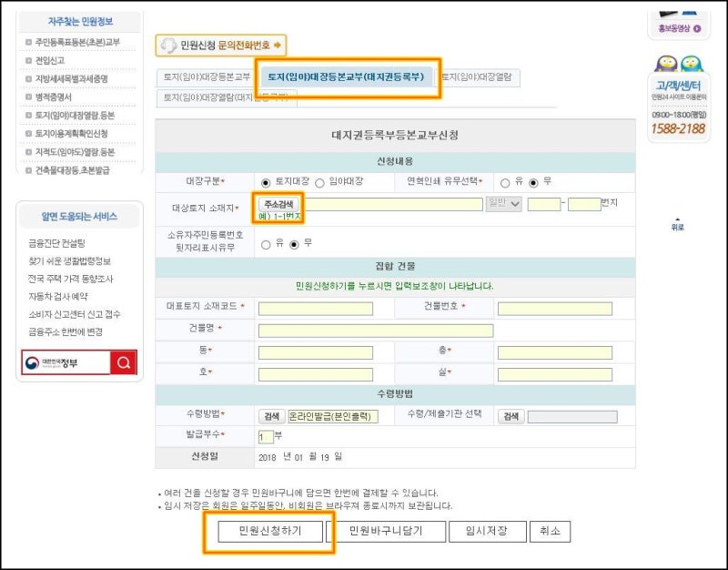Select 유 for 소유자주민등록번호 뒷자리표시

point(266,245)
